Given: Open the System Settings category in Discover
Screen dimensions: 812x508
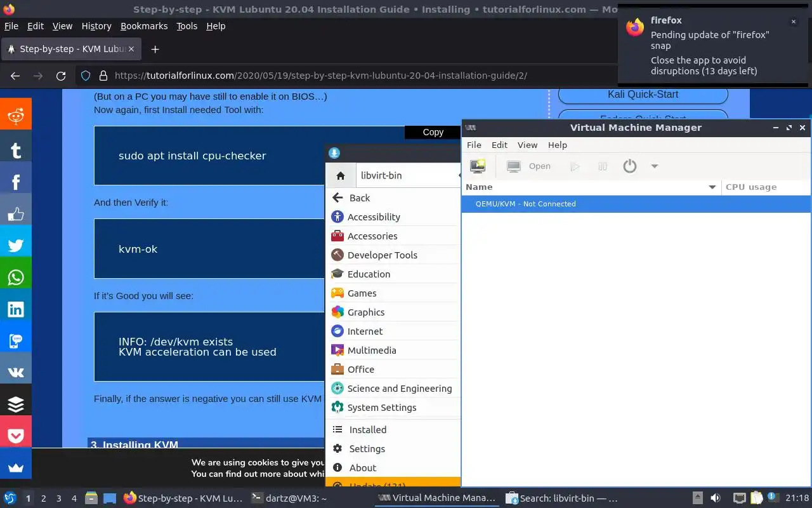Looking at the screenshot, I should (393, 408).
